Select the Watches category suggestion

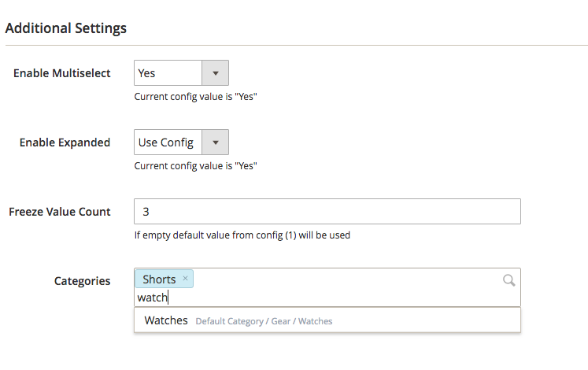[x=327, y=320]
